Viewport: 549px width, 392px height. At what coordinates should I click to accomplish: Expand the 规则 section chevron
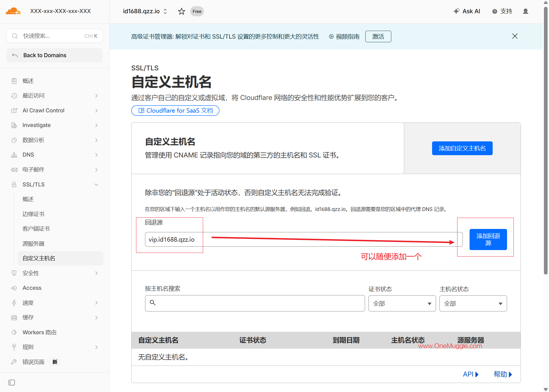(x=96, y=347)
